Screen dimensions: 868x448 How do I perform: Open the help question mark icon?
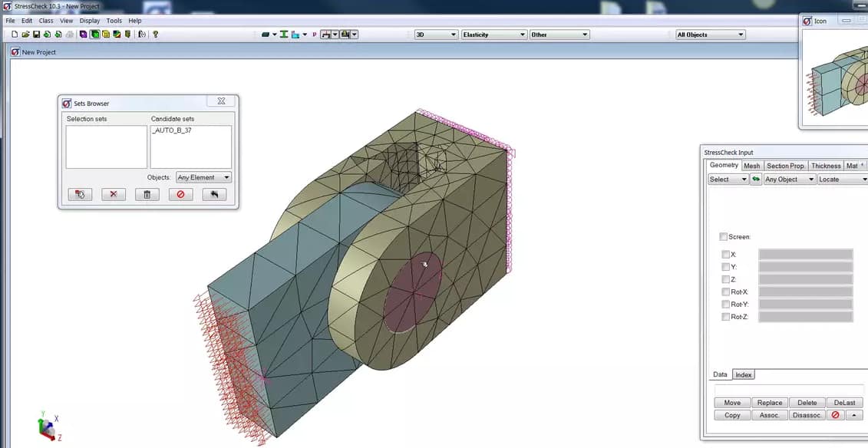[156, 35]
